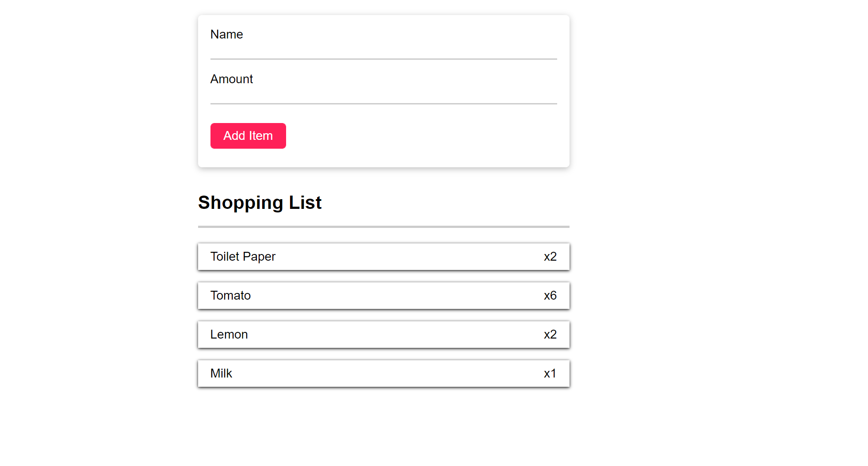Click the x2 quantity next to Toilet Paper

550,257
